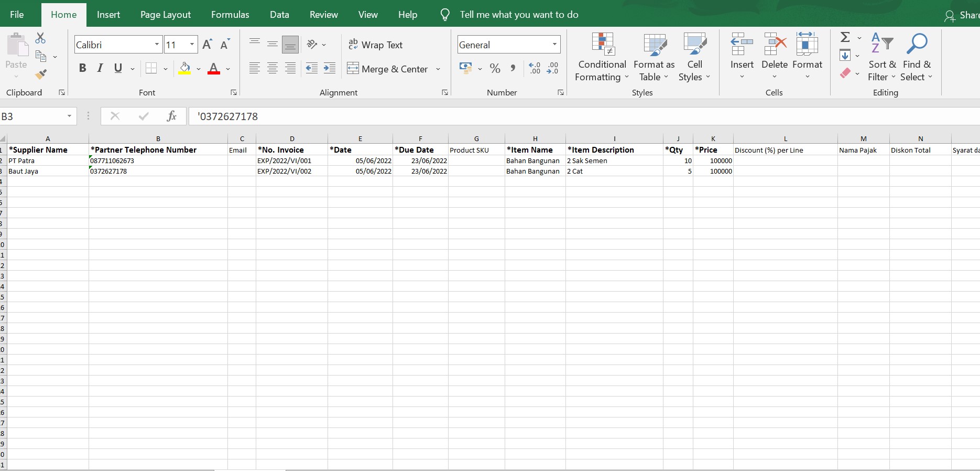This screenshot has width=980, height=471.
Task: Open Paste options dropdown arrow
Action: tap(16, 77)
